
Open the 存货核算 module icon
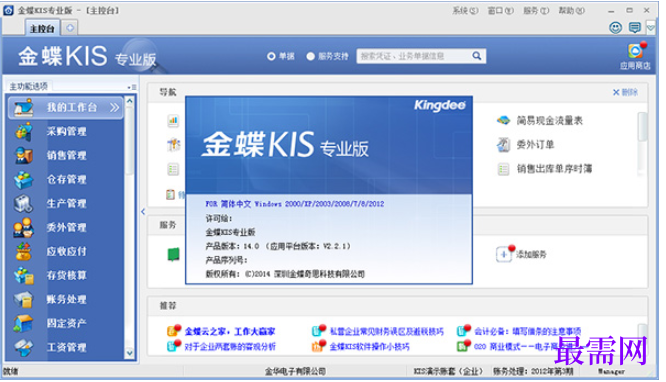click(x=23, y=276)
